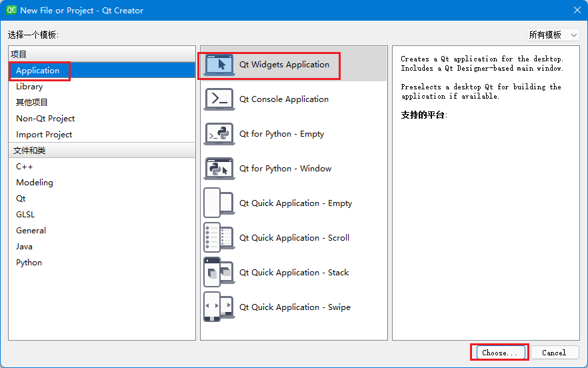The height and width of the screenshot is (368, 588).
Task: Select Qt Console Application template text
Action: click(x=284, y=99)
